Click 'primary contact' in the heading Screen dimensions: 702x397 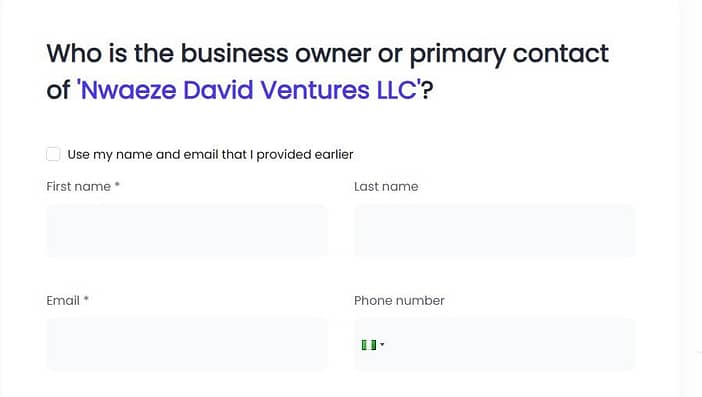click(x=509, y=54)
